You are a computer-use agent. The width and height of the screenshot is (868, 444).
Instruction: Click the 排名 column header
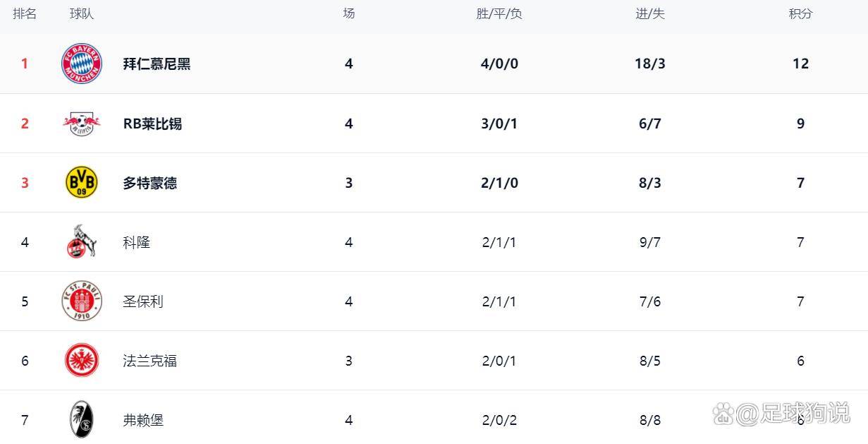(x=25, y=13)
